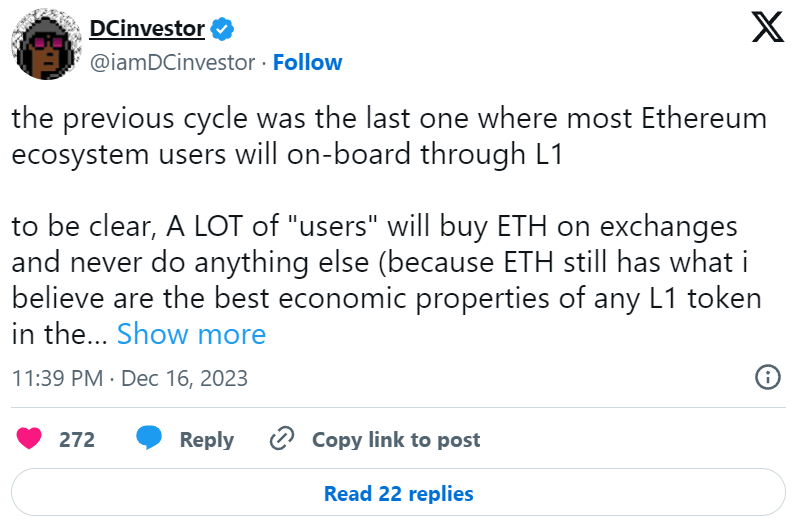
Task: Click the Dec 16, 2023 date
Action: click(184, 379)
